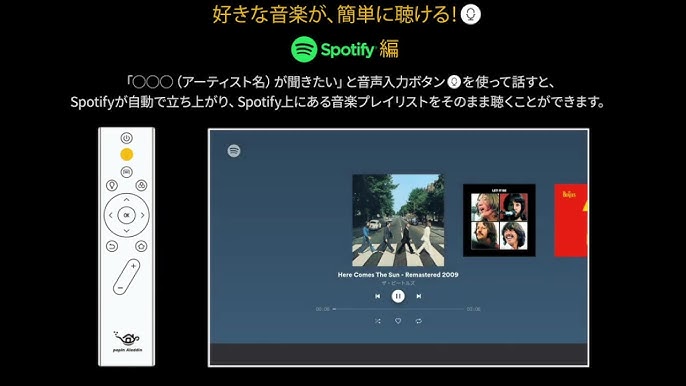Image resolution: width=686 pixels, height=386 pixels.
Task: Toggle repeat mode
Action: pos(419,321)
